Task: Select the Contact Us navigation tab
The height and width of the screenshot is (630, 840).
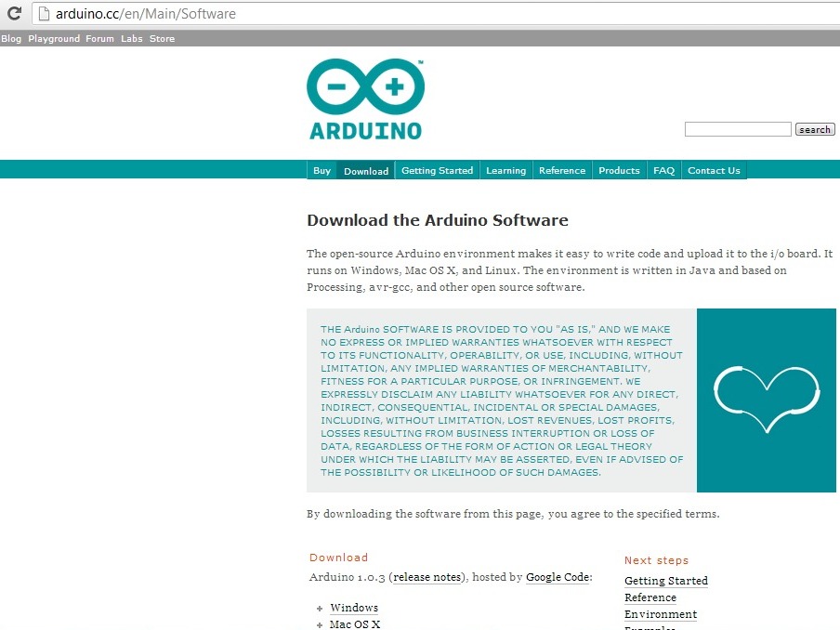Action: click(x=714, y=170)
